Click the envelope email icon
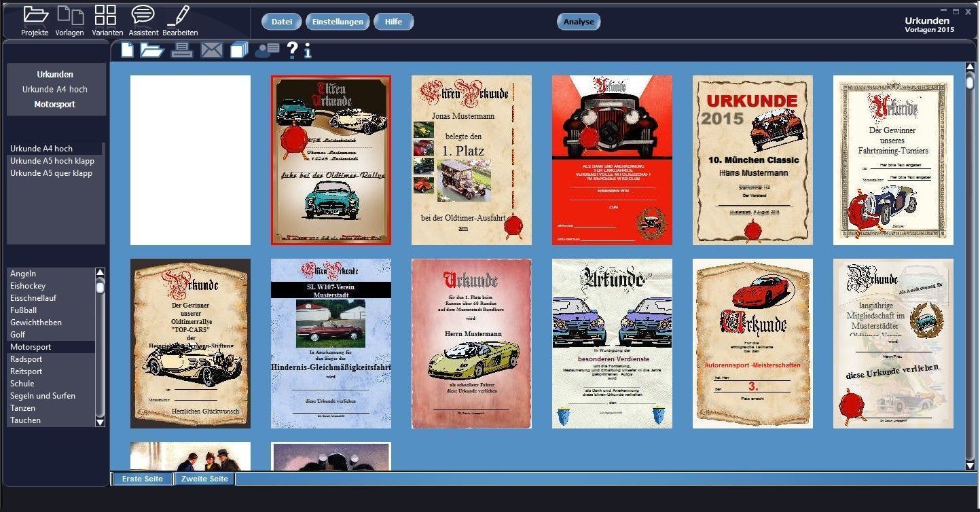The height and width of the screenshot is (512, 980). pos(211,50)
